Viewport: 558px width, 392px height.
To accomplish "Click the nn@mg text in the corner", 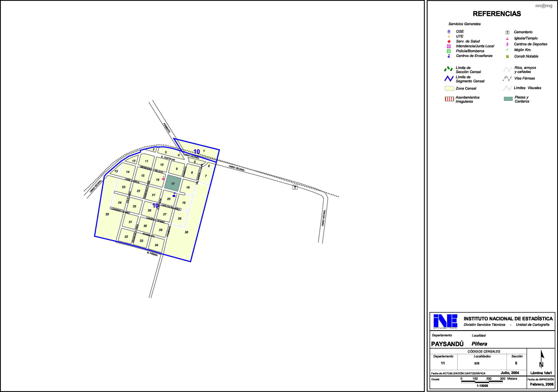I will click(x=544, y=6).
